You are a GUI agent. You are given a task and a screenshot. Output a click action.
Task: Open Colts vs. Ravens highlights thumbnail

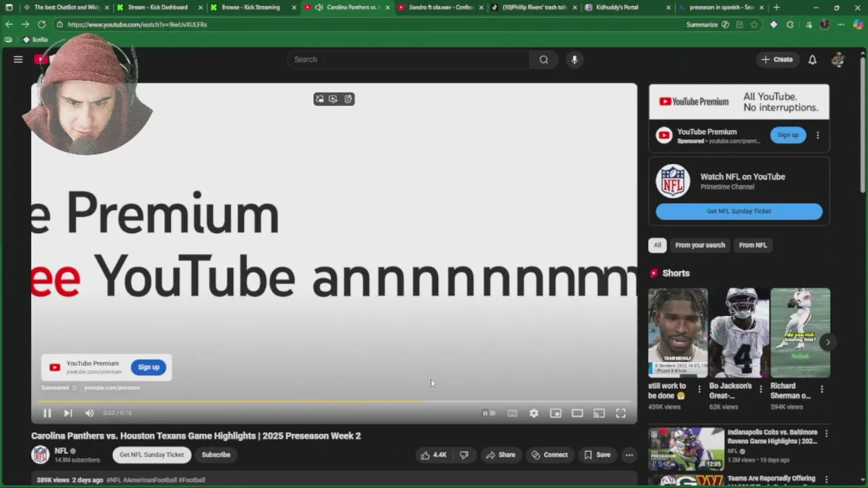686,449
